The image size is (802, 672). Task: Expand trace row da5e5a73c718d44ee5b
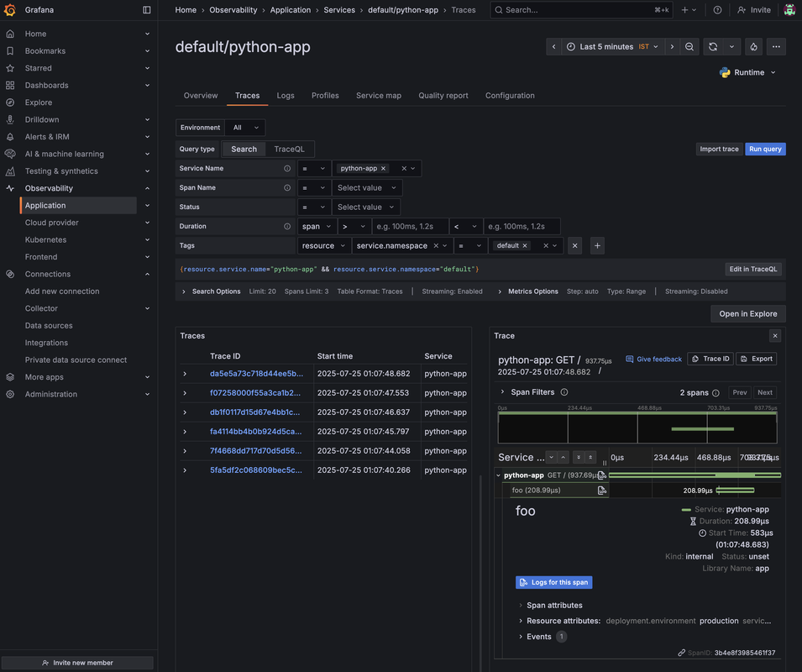point(185,374)
